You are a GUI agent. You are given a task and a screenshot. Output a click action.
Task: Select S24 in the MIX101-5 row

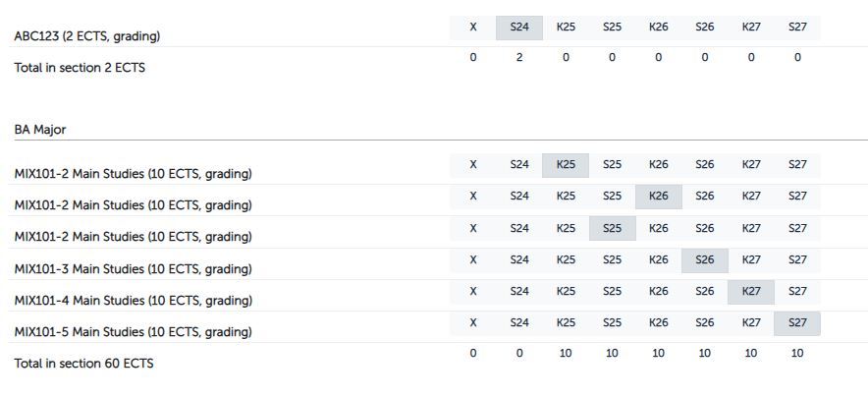pos(519,323)
